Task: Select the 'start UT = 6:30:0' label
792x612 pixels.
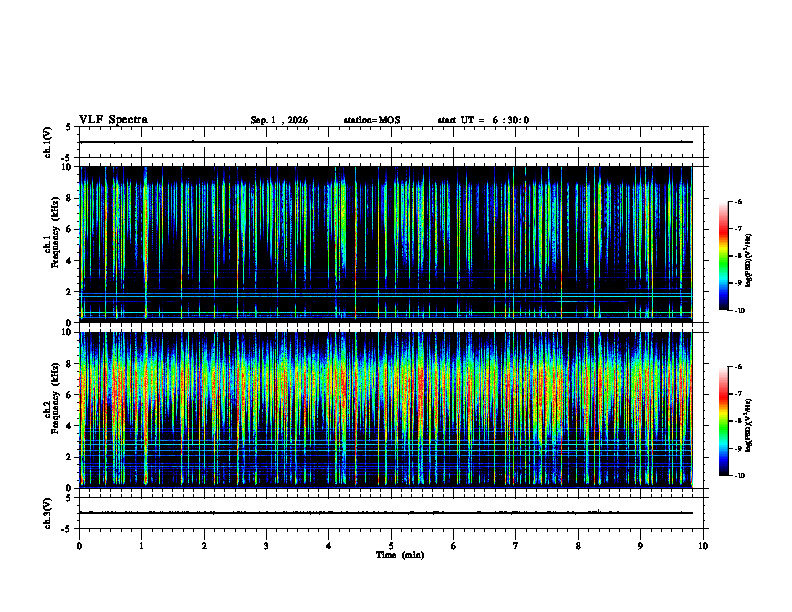Action: click(483, 120)
